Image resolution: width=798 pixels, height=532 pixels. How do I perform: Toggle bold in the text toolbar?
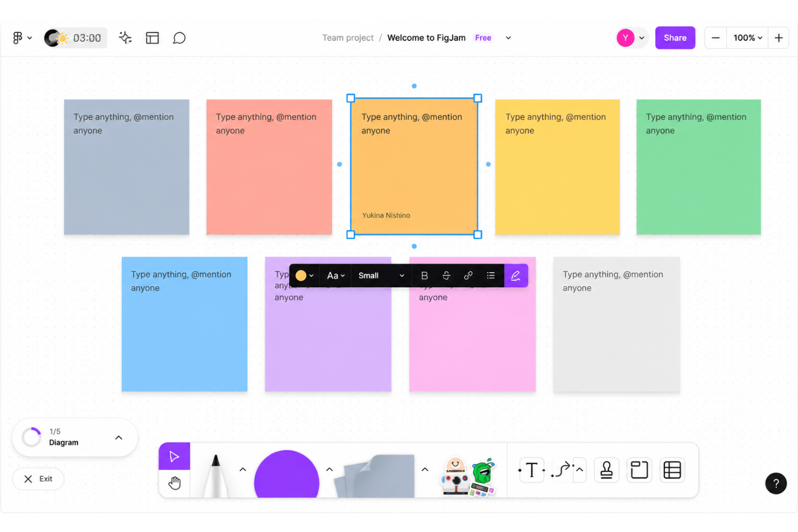point(424,275)
